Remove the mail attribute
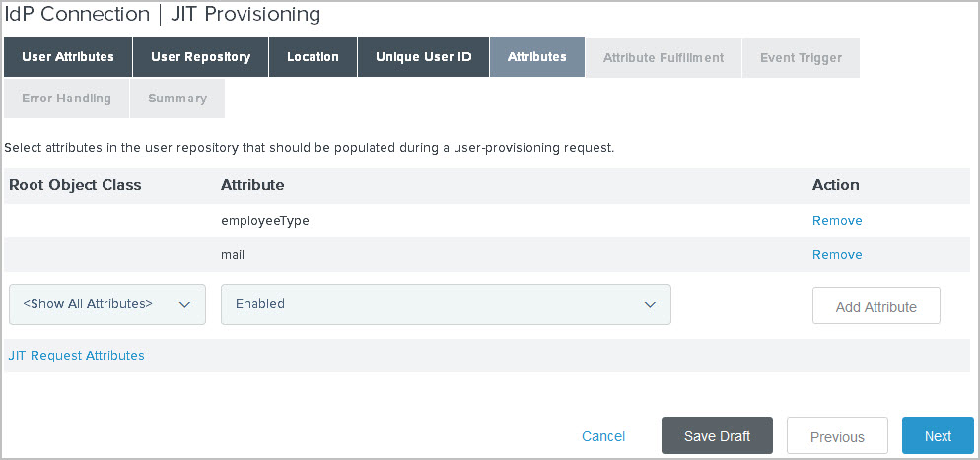Image resolution: width=980 pixels, height=460 pixels. pyautogui.click(x=837, y=255)
